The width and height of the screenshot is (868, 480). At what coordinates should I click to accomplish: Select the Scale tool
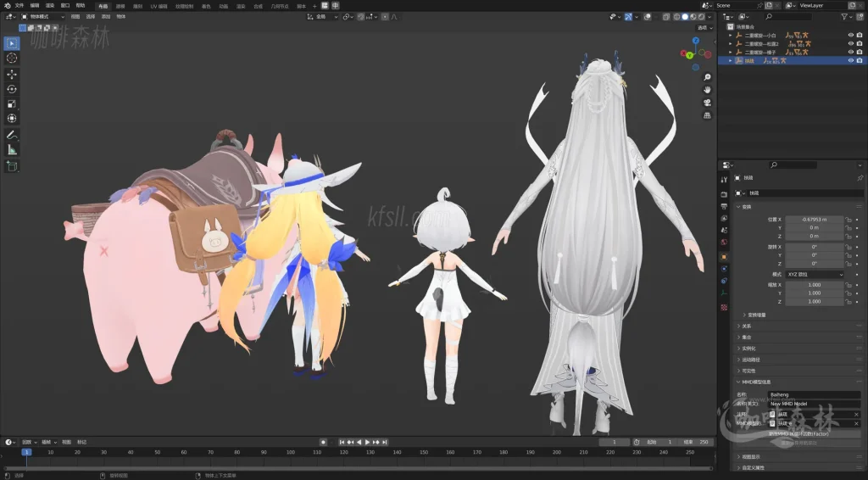[x=12, y=103]
